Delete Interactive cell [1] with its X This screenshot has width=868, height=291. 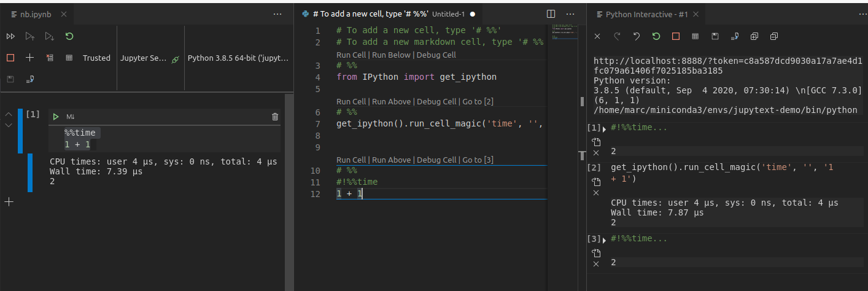pyautogui.click(x=596, y=153)
